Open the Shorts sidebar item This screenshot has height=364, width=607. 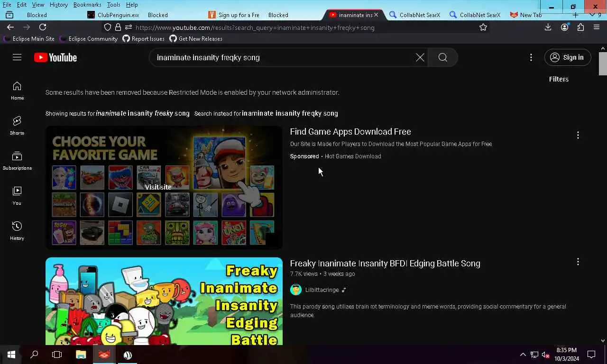click(x=17, y=126)
